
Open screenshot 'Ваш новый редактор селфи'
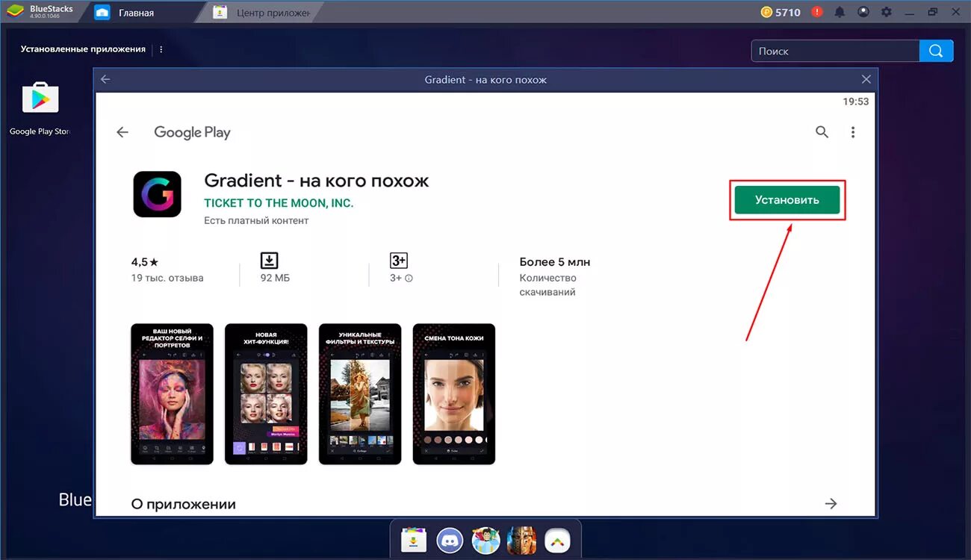click(x=172, y=394)
